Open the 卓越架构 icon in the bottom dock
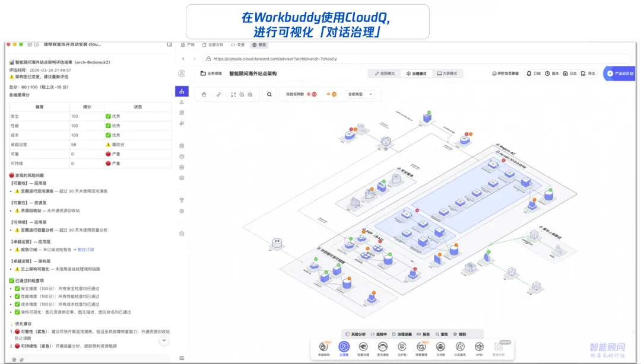 click(324, 349)
